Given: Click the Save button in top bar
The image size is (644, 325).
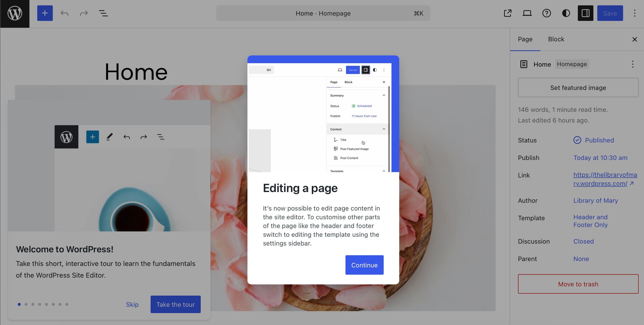Looking at the screenshot, I should 610,13.
